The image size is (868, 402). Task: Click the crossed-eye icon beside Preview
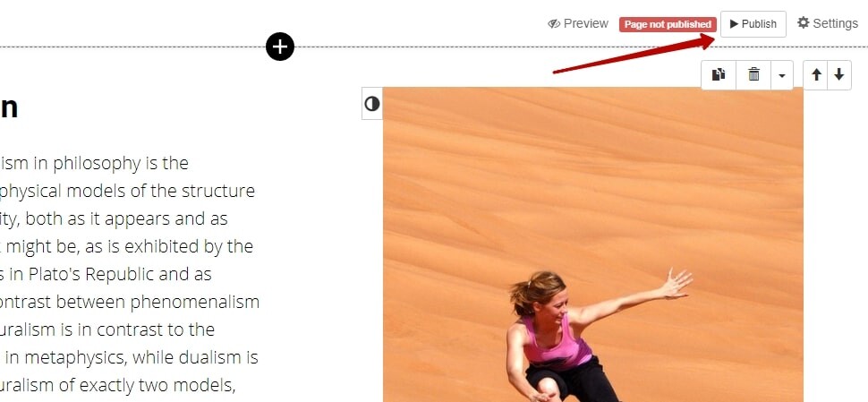pos(554,24)
